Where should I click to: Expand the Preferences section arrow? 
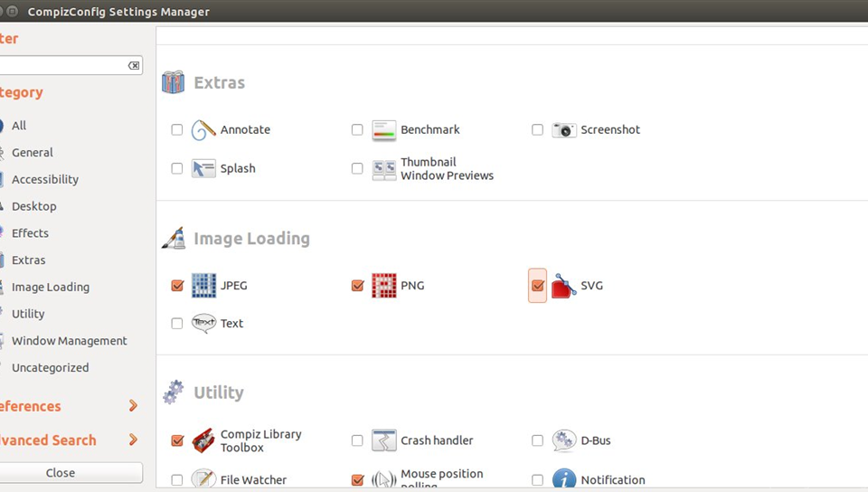[x=133, y=406]
